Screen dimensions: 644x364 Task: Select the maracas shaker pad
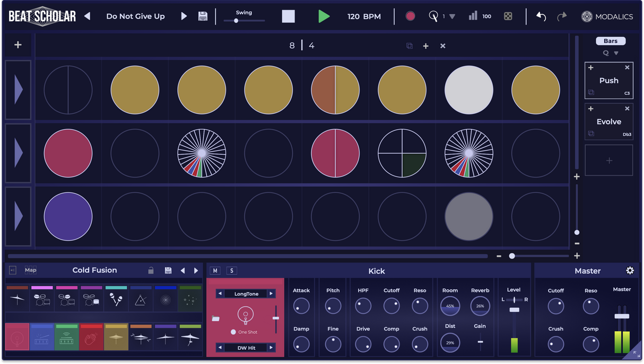116,300
